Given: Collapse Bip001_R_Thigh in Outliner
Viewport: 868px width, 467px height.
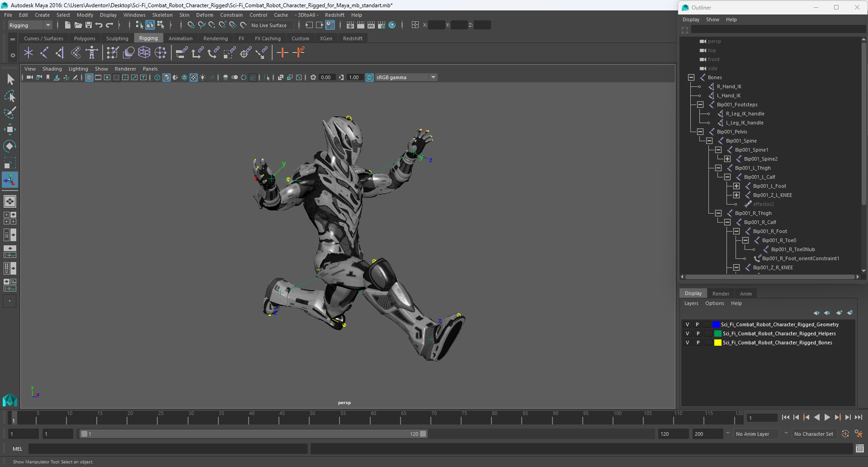Looking at the screenshot, I should [x=718, y=213].
